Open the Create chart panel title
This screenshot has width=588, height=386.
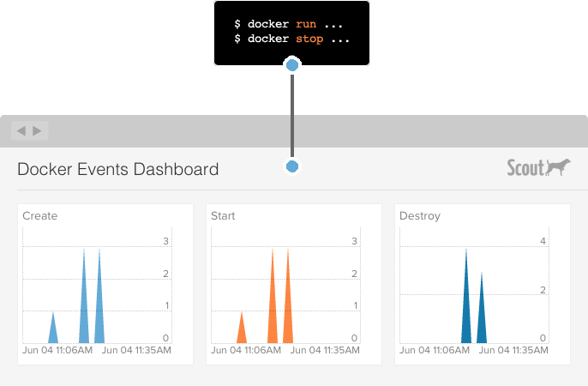tap(40, 215)
